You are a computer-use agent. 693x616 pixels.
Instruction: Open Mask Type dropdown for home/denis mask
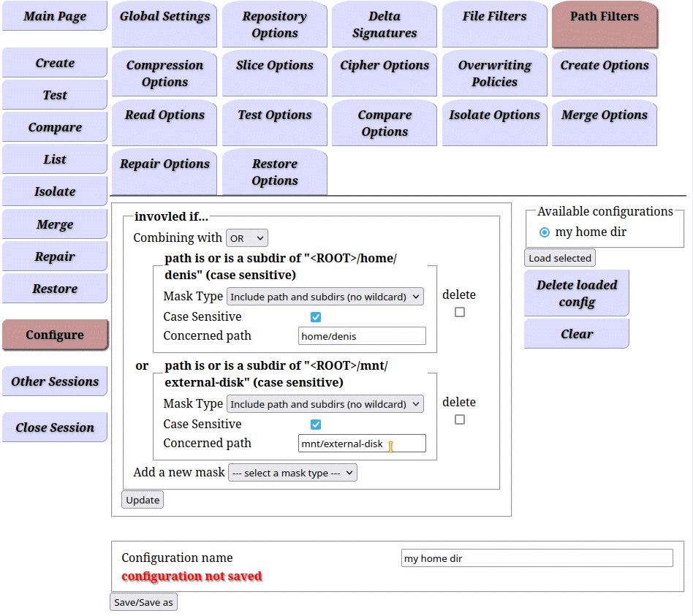[325, 297]
